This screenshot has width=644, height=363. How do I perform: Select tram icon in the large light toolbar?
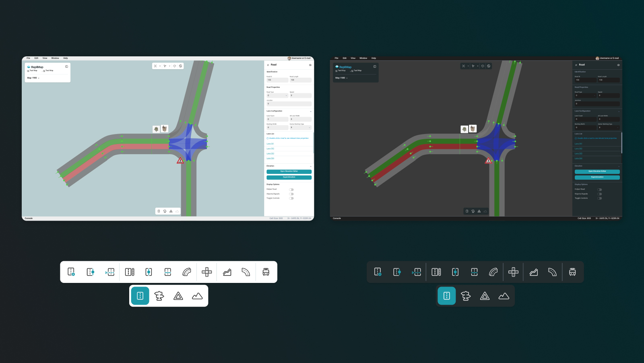(x=266, y=272)
